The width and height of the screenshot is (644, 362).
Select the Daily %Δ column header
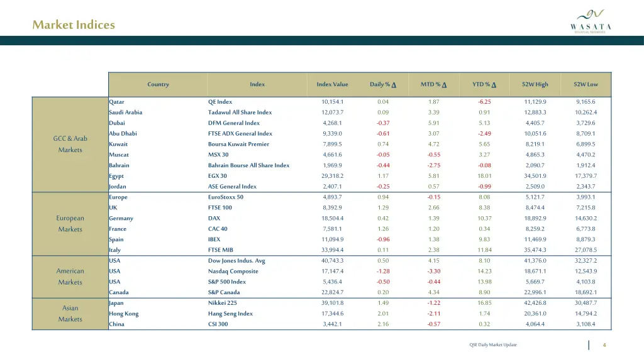click(382, 84)
